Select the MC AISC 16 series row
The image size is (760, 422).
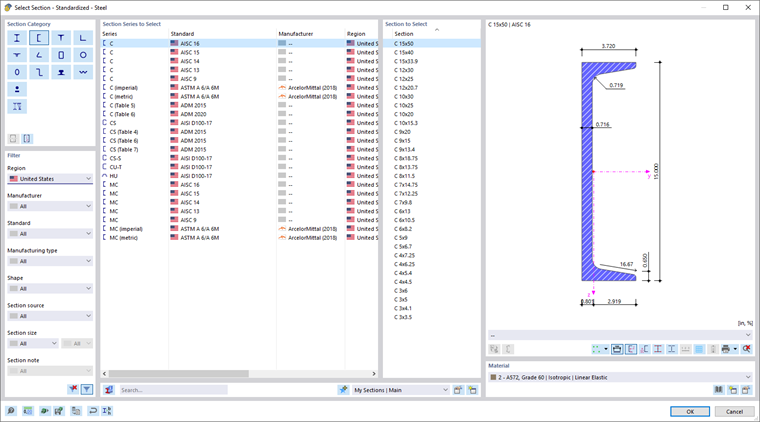(x=239, y=185)
